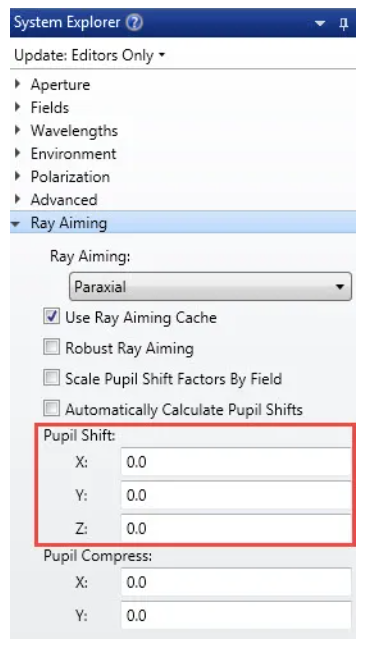Open System Explorer help icon
Image resolution: width=371 pixels, height=648 pixels.
tap(134, 22)
